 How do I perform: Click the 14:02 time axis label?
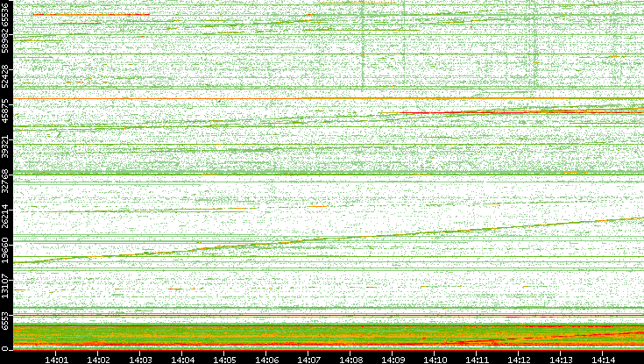coord(98,360)
